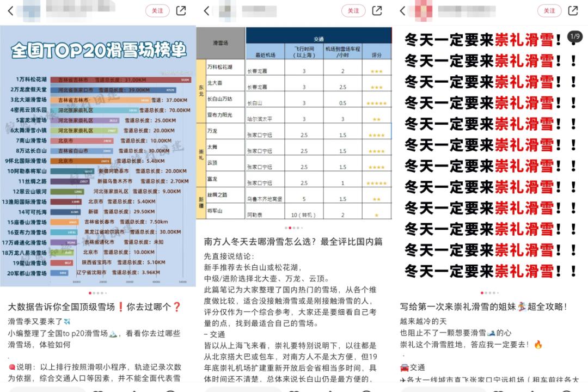The width and height of the screenshot is (588, 392).
Task: Click the 1万科松花湖 bar in the chart
Action: pos(121,80)
